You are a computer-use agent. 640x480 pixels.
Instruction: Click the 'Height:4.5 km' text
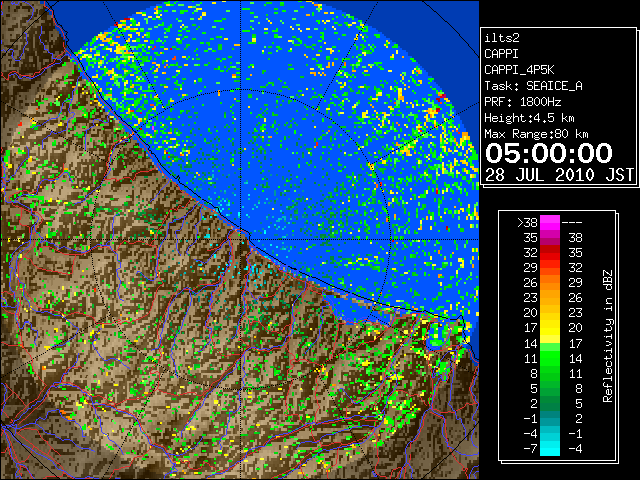click(529, 118)
